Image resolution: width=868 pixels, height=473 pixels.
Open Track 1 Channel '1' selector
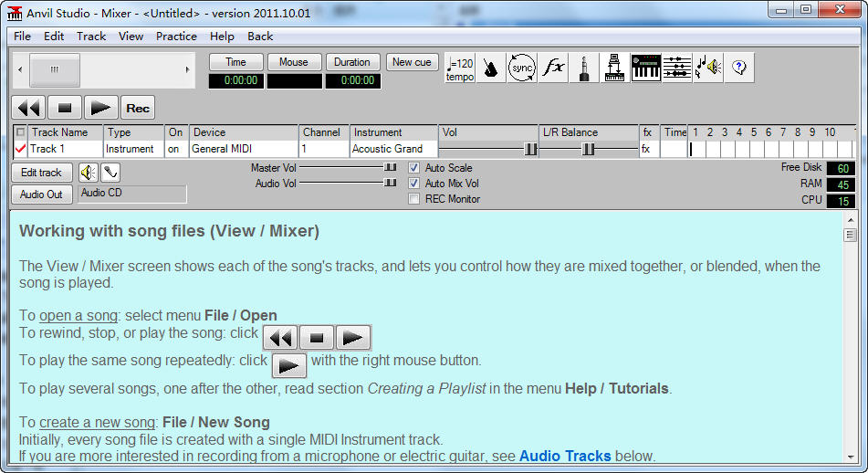(x=324, y=149)
